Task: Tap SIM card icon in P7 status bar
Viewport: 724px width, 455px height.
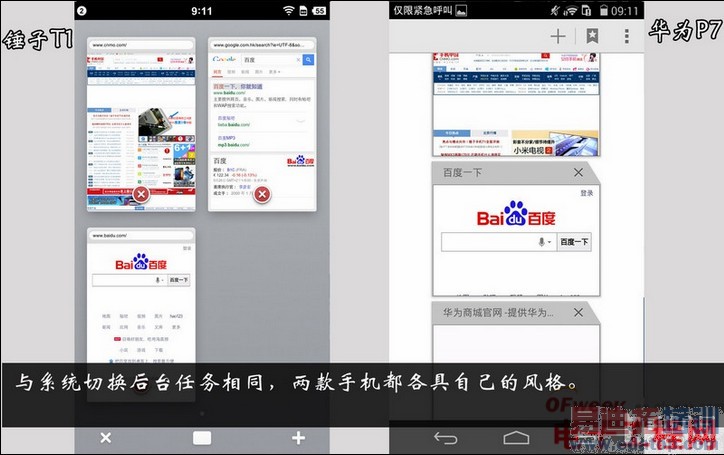Action: tap(586, 11)
